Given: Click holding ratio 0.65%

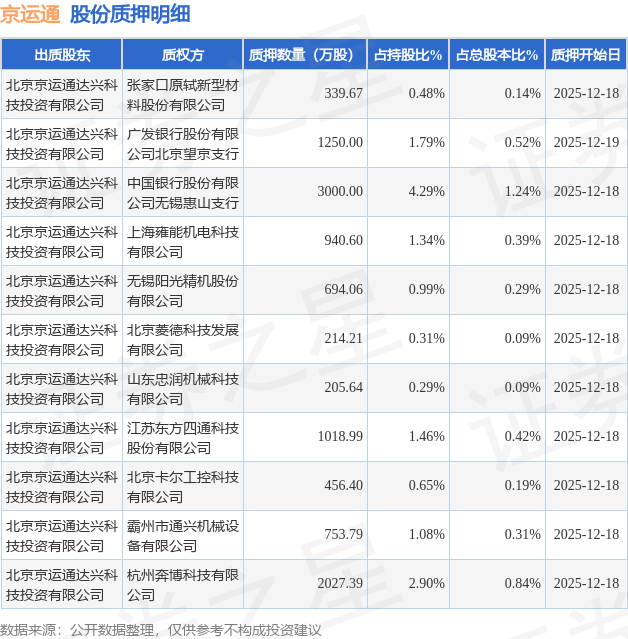Looking at the screenshot, I should [x=426, y=485].
